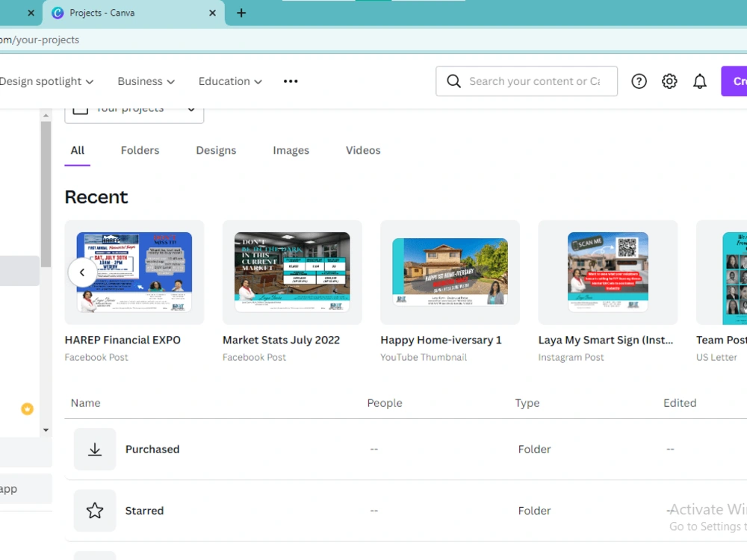Close the Projects - Canva tab
Screen dimensions: 747x560
click(x=212, y=13)
